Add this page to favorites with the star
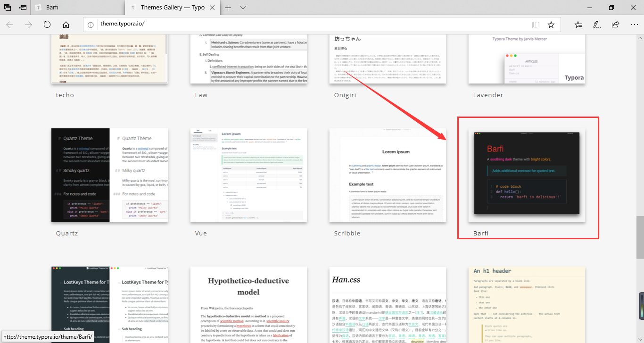644x343 pixels. pos(551,25)
